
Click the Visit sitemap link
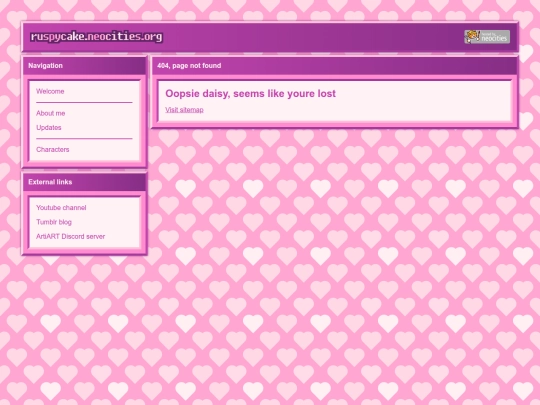(x=184, y=110)
